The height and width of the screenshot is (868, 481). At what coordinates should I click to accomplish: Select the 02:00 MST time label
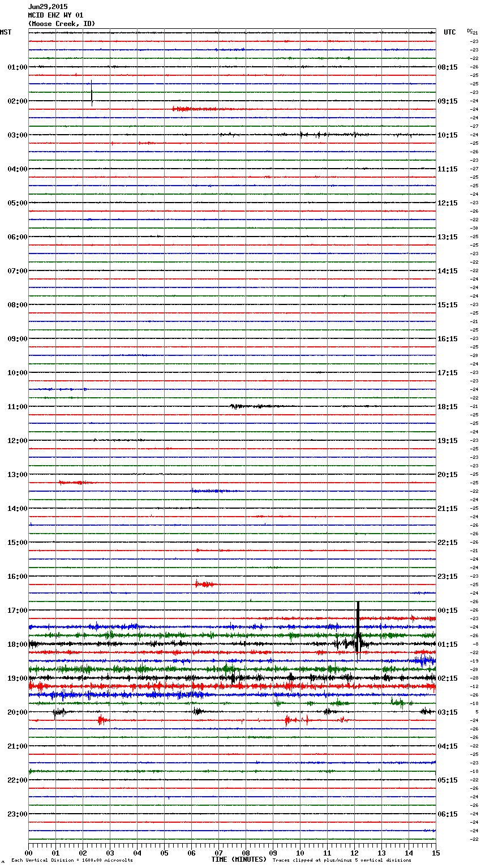tap(17, 101)
